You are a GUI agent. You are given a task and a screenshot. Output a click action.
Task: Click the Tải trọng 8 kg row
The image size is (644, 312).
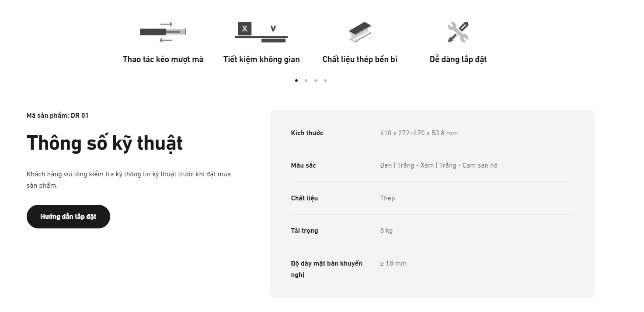[432, 231]
